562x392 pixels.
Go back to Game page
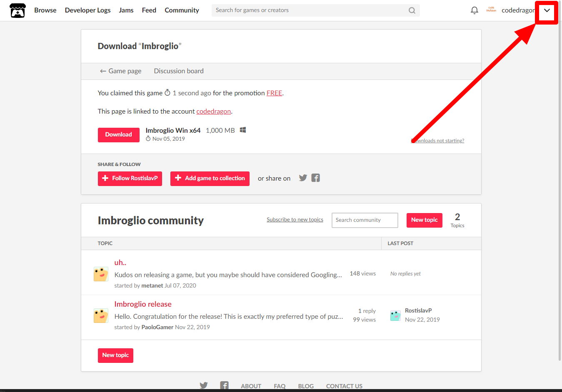tap(121, 71)
